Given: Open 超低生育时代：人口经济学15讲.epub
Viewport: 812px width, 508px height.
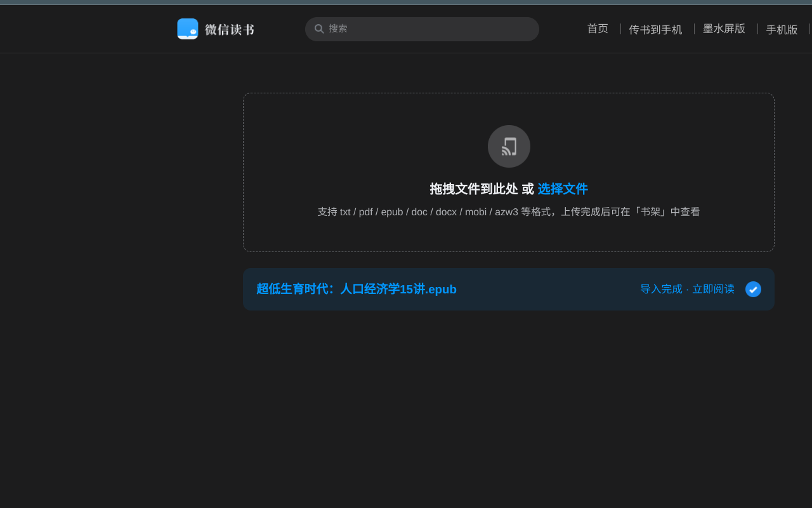Looking at the screenshot, I should point(357,289).
